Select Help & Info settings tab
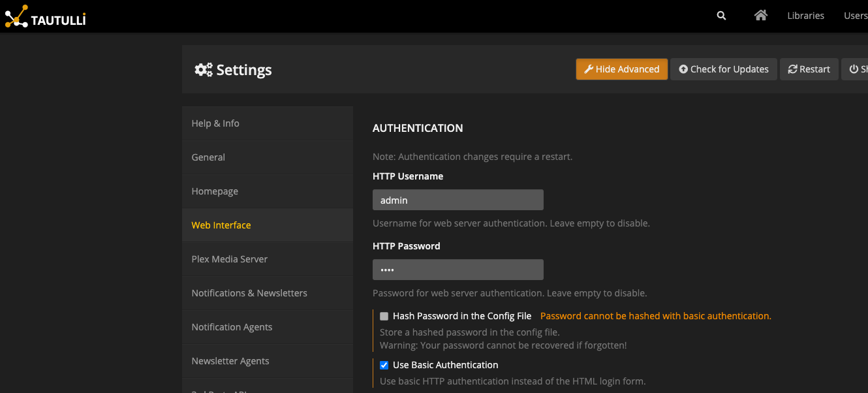This screenshot has height=393, width=868. [x=215, y=123]
